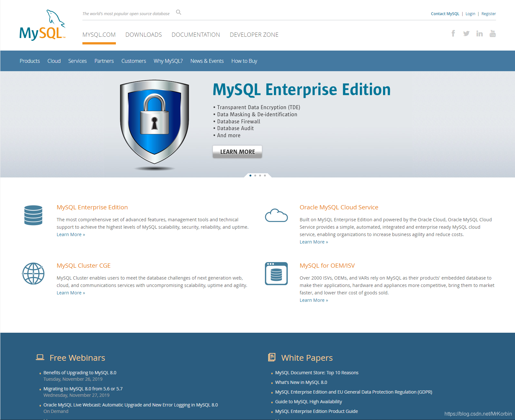
Task: Open the Why MySQL? menu item
Action: (x=168, y=61)
